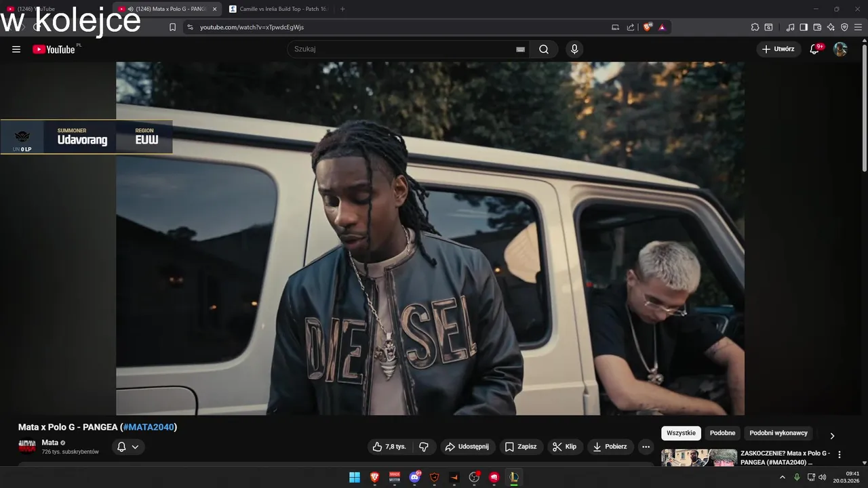Viewport: 868px width, 488px height.
Task: Click the Utwórz create button
Action: pyautogui.click(x=778, y=49)
